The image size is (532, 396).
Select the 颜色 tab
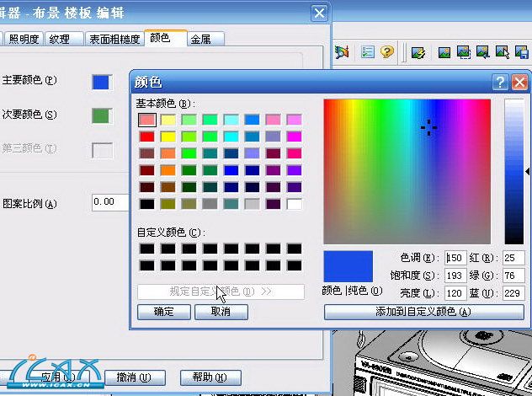(166, 38)
